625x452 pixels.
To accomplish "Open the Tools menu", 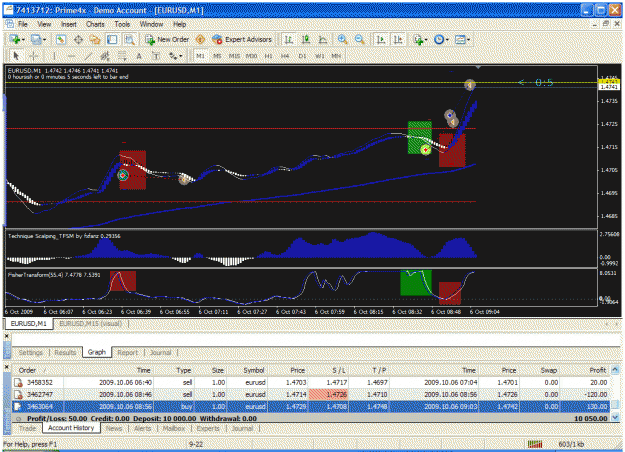I will pyautogui.click(x=122, y=24).
